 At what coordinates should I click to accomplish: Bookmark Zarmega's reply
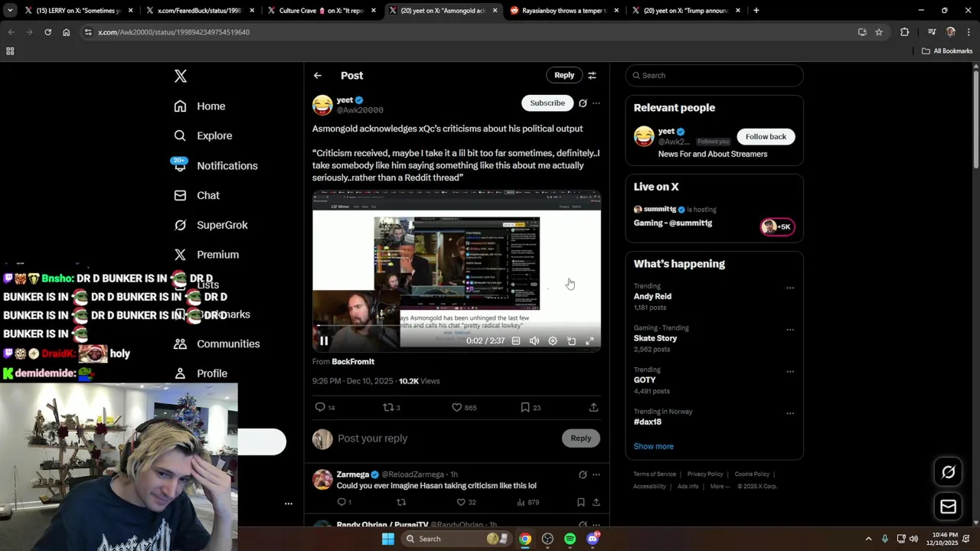point(581,502)
